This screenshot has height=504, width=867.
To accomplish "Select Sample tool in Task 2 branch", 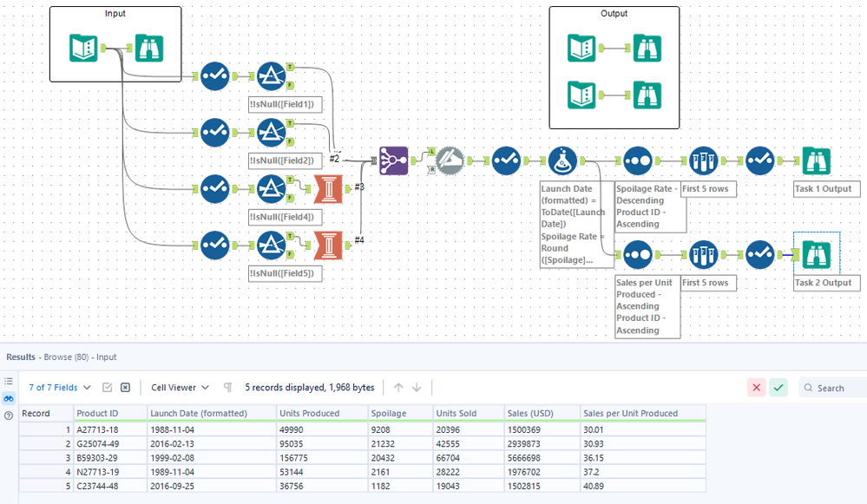I will [x=703, y=255].
